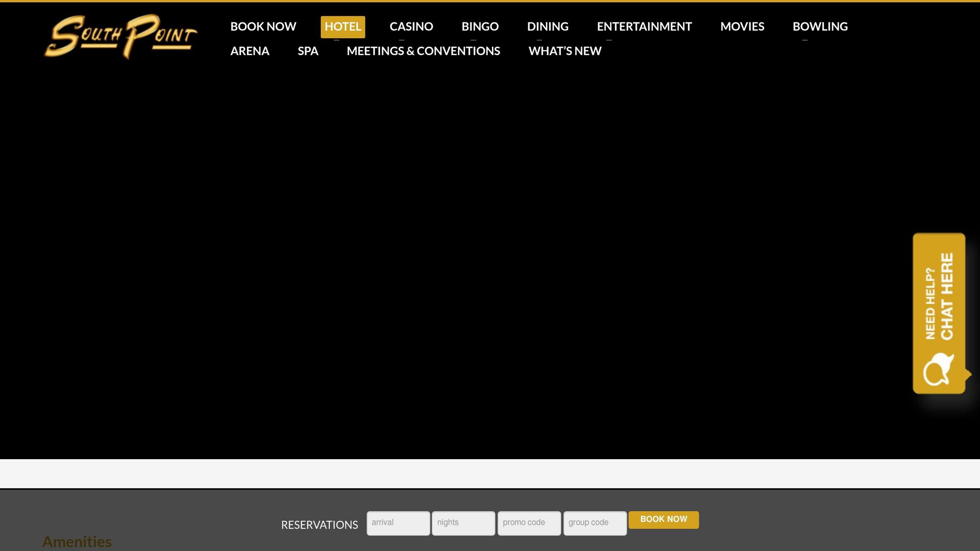Viewport: 980px width, 551px height.
Task: Expand the Dining menu
Action: [547, 27]
